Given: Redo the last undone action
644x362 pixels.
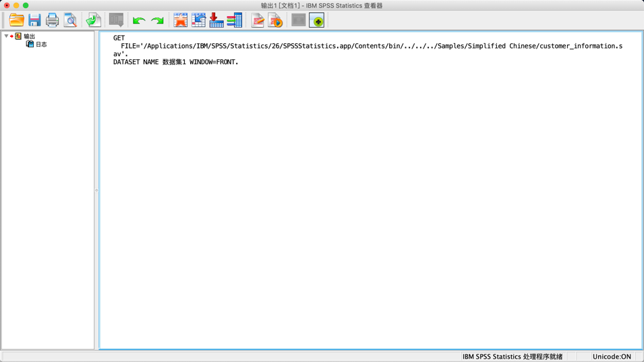Looking at the screenshot, I should click(x=157, y=20).
